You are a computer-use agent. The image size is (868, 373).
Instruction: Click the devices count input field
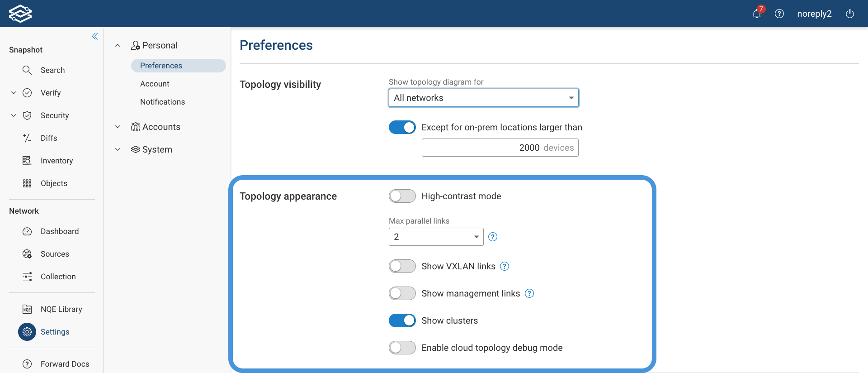(x=500, y=148)
